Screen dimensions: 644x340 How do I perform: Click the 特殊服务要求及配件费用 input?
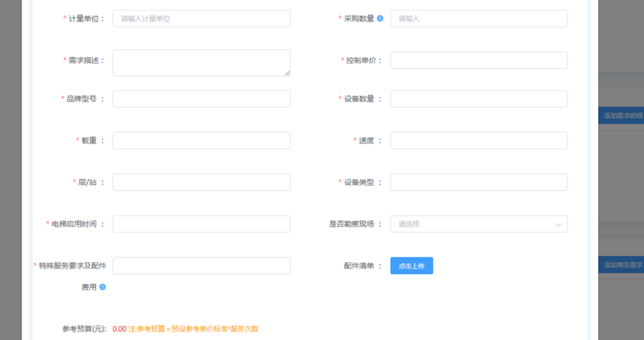[x=201, y=266]
